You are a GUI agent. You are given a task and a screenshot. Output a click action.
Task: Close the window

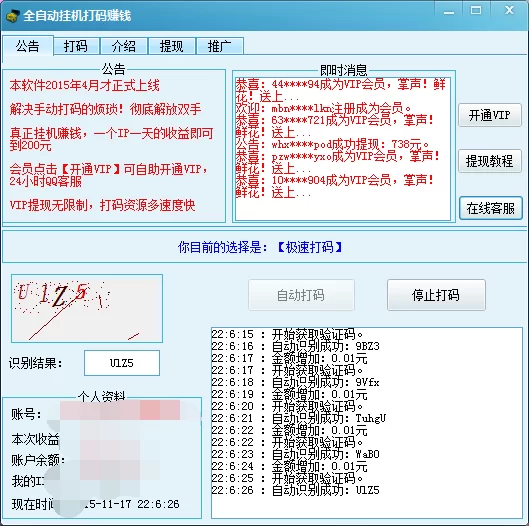click(509, 11)
